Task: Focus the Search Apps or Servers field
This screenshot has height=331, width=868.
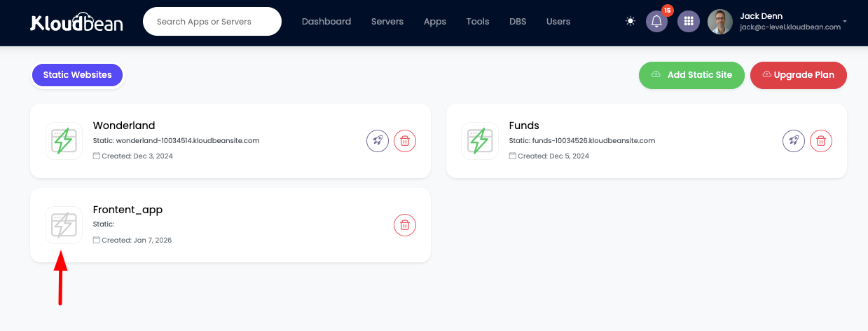Action: [212, 22]
